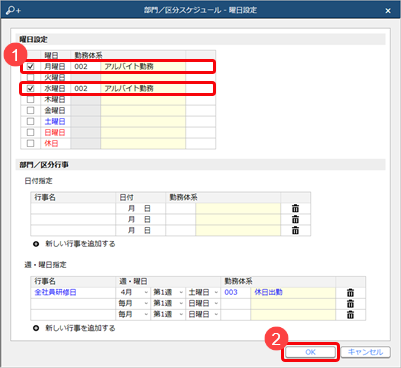This screenshot has width=401, height=368.
Task: Click the 土曜日 label in weekday table
Action: (55, 121)
